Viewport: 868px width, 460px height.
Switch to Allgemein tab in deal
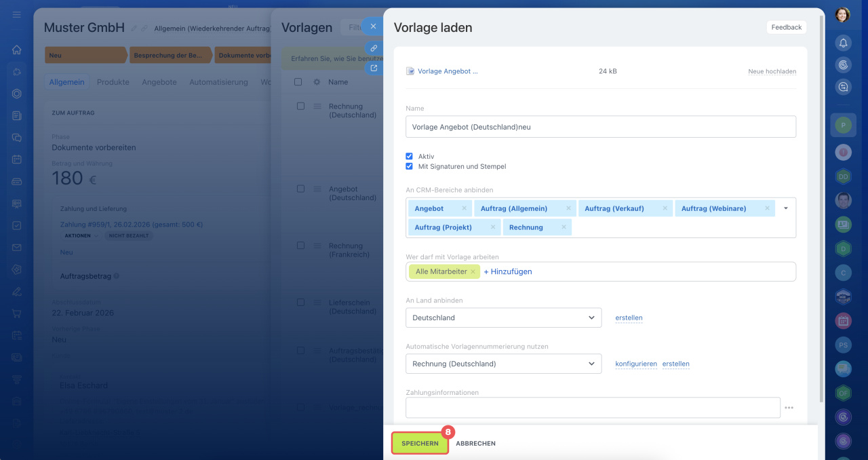[x=66, y=82]
